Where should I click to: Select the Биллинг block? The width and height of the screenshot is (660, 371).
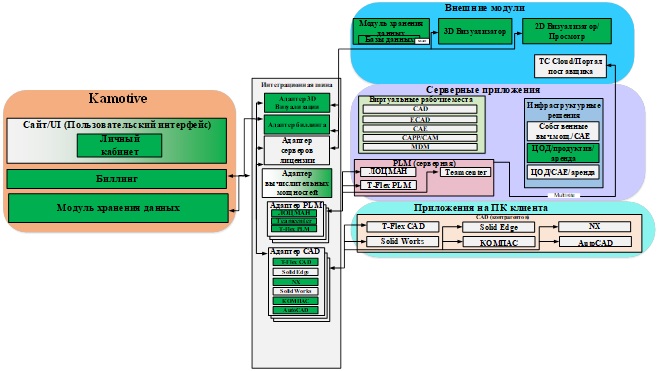117,179
